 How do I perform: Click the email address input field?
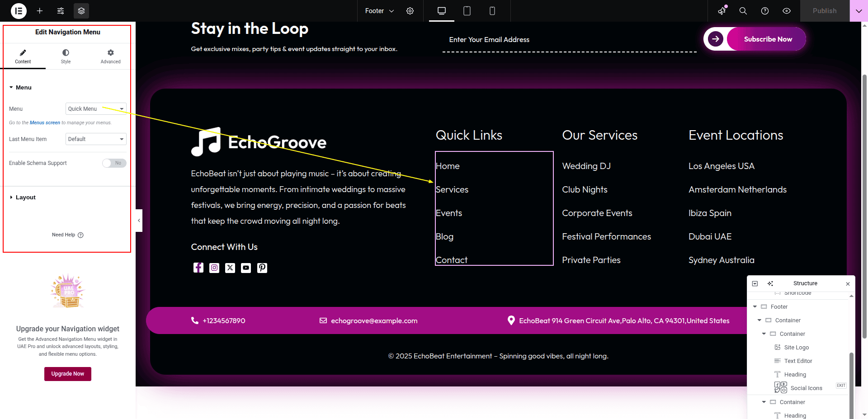click(569, 40)
